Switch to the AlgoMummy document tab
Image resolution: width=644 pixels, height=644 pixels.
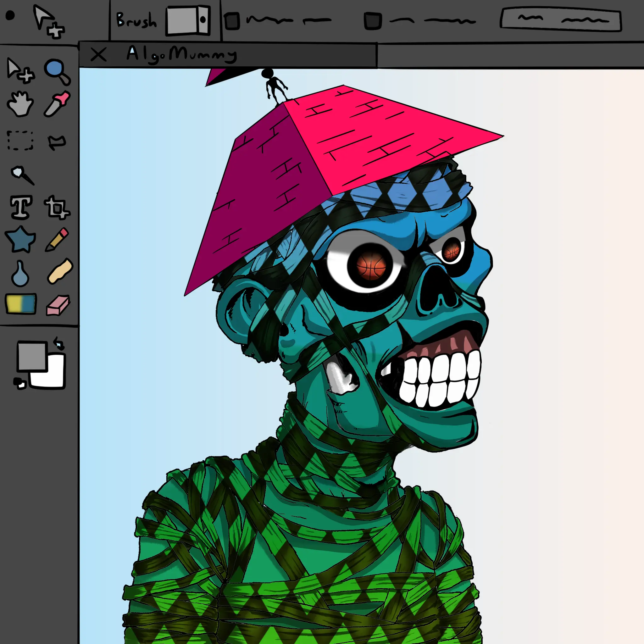pyautogui.click(x=182, y=54)
